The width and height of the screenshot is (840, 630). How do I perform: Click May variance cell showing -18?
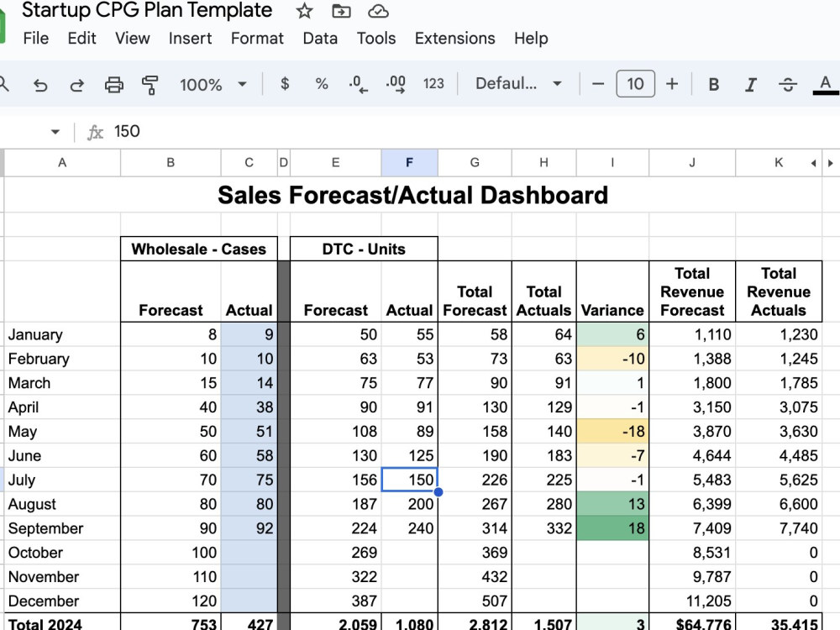[x=612, y=432]
